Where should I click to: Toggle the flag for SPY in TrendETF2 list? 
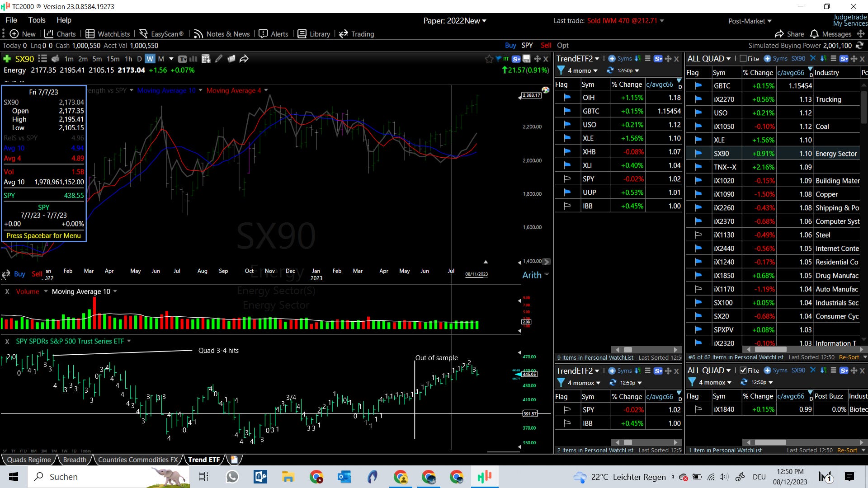[x=567, y=179]
